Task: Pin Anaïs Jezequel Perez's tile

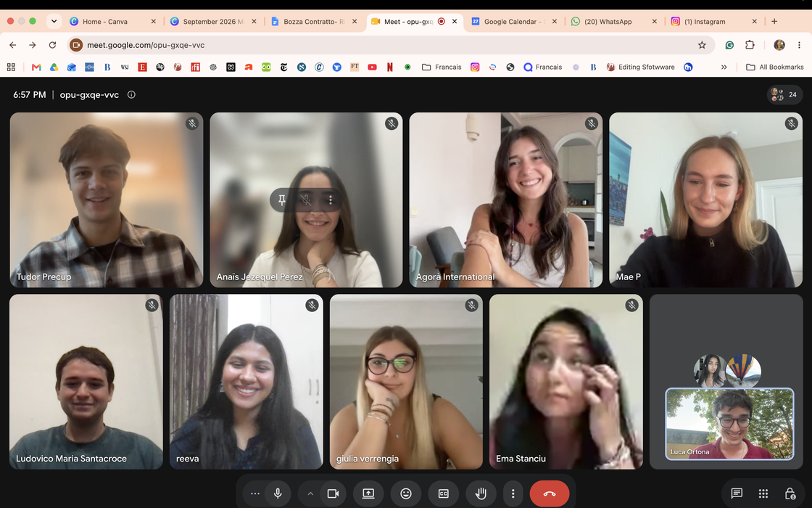Action: coord(282,200)
